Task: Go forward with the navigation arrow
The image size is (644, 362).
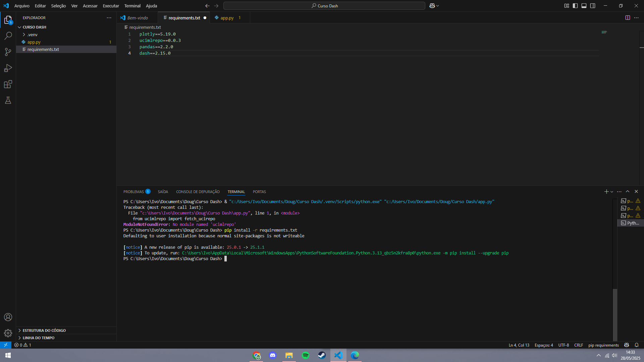Action: (216, 6)
